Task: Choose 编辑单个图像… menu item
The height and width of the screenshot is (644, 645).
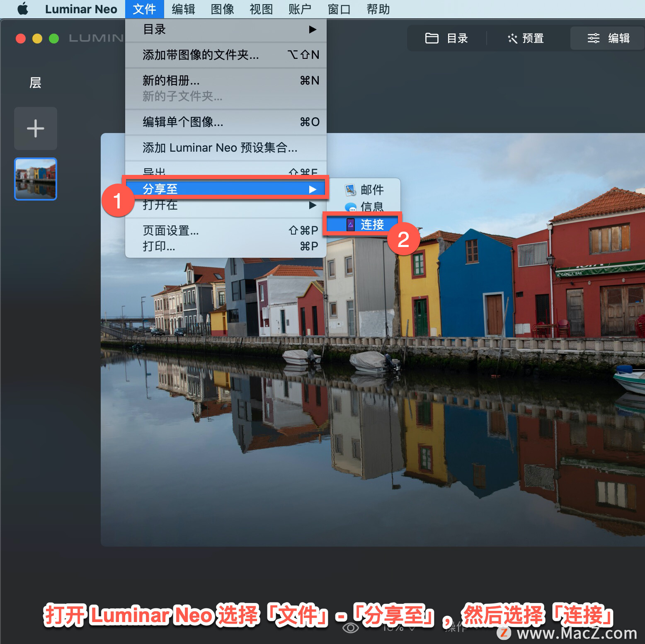Action: pyautogui.click(x=226, y=122)
